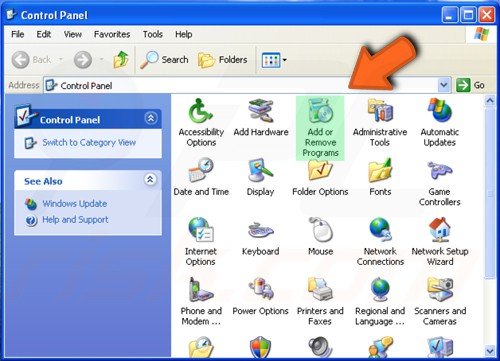Open the File menu
Screen dimensions: 500x361
tap(17, 34)
